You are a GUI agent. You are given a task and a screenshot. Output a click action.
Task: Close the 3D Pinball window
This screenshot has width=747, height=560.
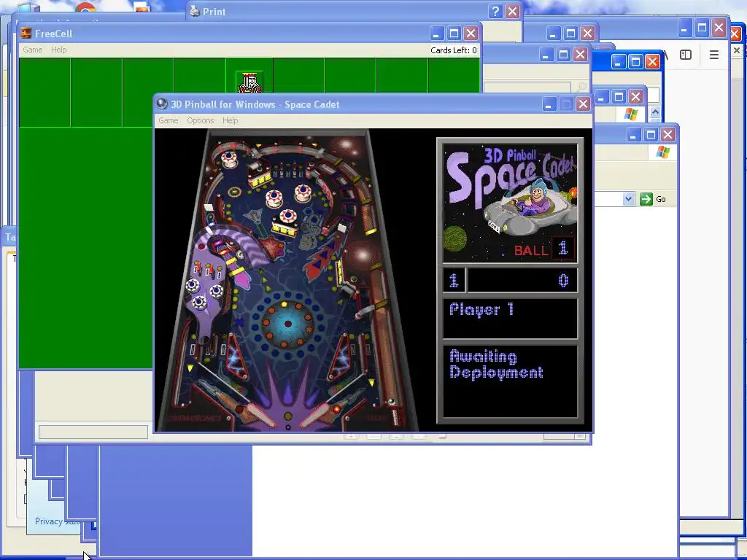[x=583, y=104]
